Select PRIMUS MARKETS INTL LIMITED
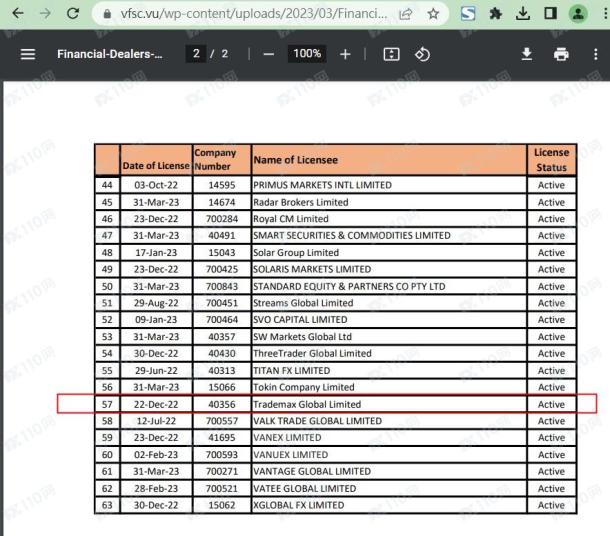This screenshot has width=610, height=536. [x=322, y=185]
